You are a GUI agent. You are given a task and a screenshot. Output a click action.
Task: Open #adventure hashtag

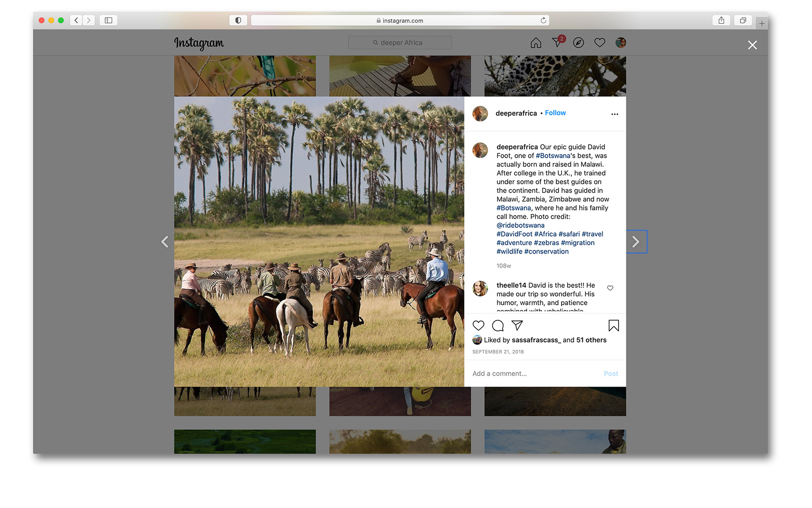(x=514, y=243)
